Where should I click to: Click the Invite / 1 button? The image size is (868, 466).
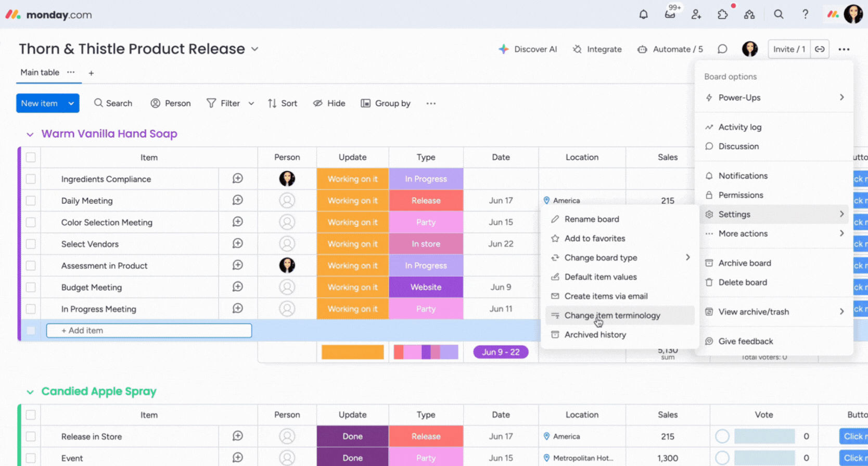[x=789, y=49]
